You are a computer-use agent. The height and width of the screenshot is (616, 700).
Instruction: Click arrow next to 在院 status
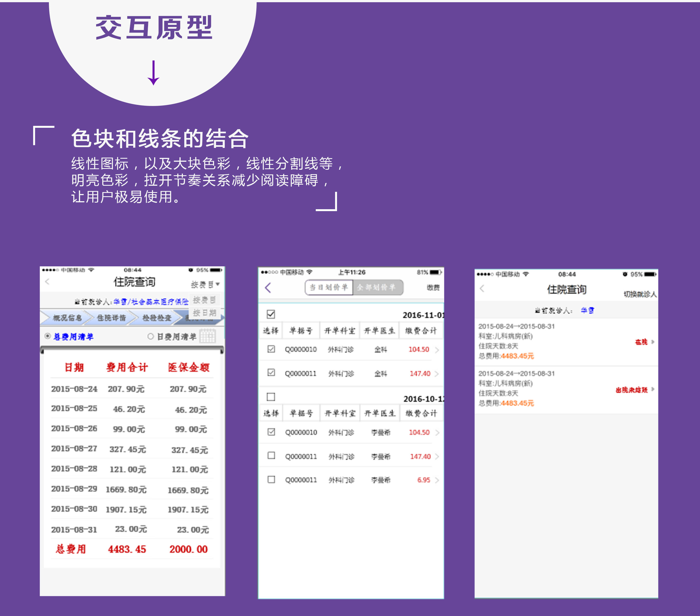click(x=653, y=342)
